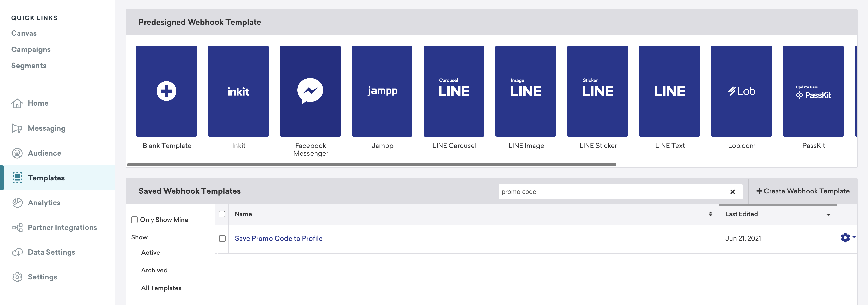The image size is (868, 305).
Task: Click the PassKit webhook template icon
Action: 813,91
